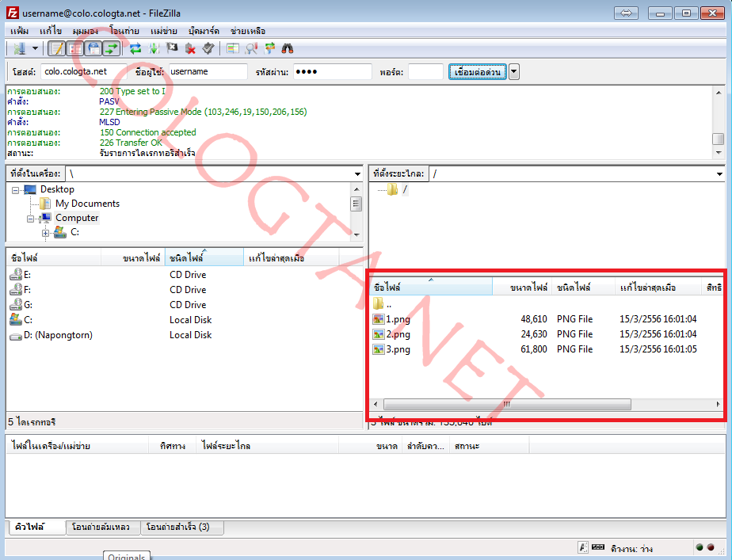Screen dimensions: 732x560
Task: Toggle message log display in toolbar
Action: 57,48
